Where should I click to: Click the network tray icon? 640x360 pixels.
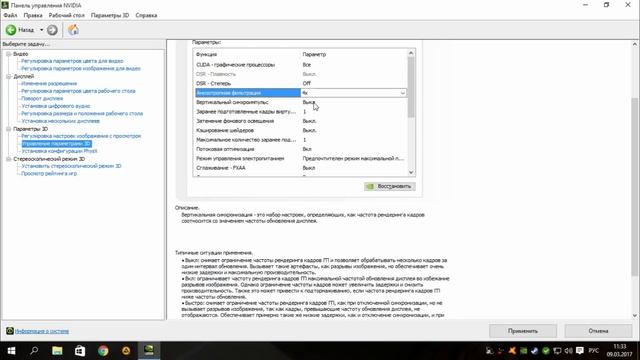click(x=557, y=351)
